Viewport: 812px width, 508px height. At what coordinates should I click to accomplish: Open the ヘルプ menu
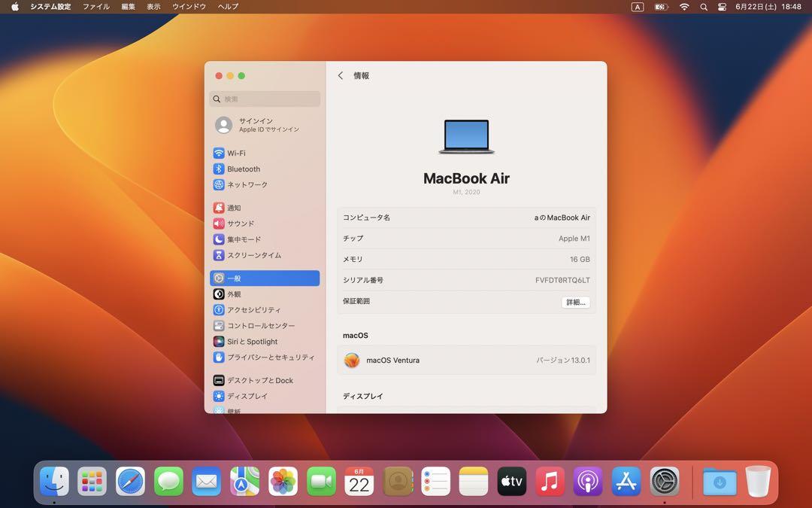tap(228, 7)
